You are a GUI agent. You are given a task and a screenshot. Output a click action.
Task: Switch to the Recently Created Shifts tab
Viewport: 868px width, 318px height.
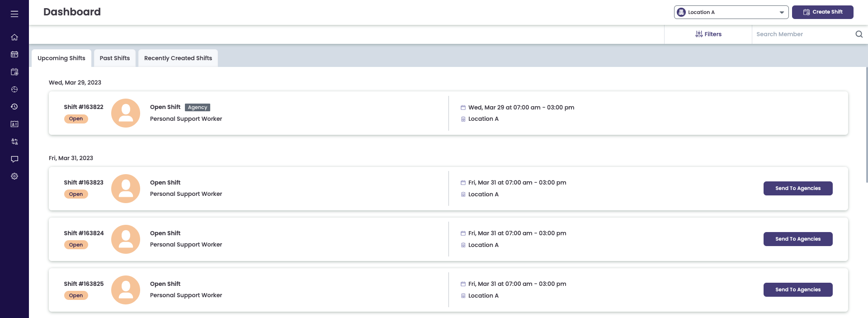click(178, 58)
